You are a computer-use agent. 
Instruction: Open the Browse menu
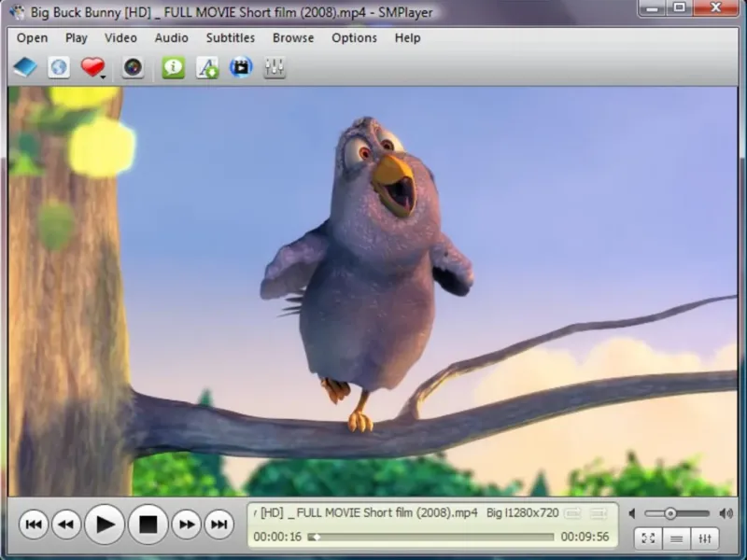click(x=293, y=38)
